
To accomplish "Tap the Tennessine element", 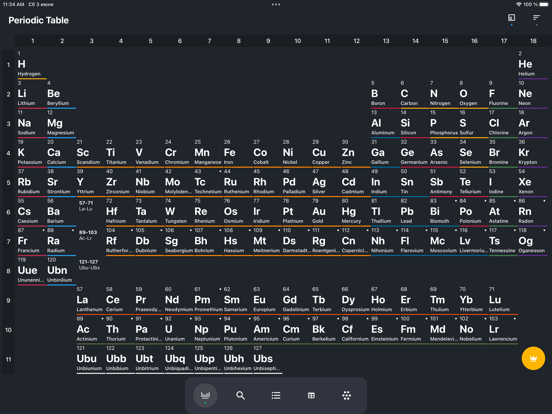I will tap(503, 242).
